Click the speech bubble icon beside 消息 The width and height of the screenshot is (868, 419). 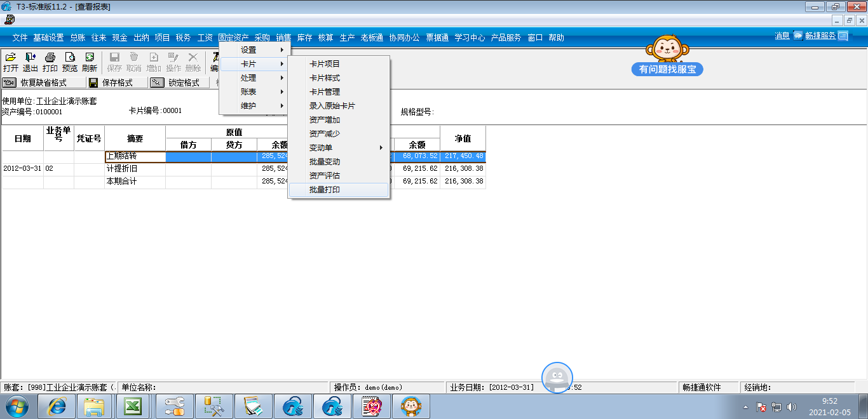tap(797, 36)
